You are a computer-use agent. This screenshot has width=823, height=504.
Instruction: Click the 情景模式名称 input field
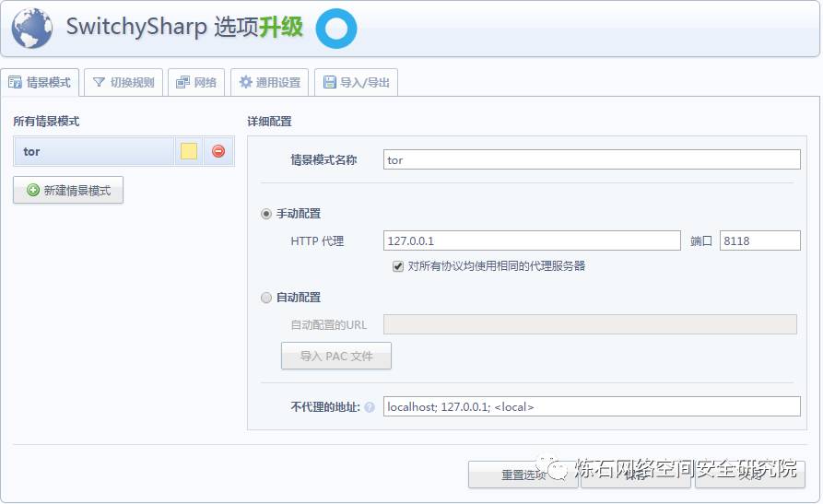click(592, 159)
